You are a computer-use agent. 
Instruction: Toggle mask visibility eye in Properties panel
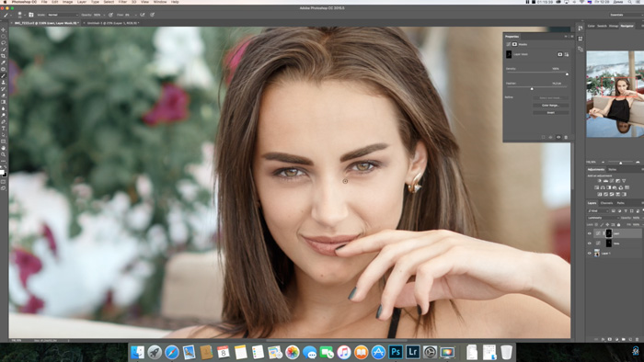point(558,137)
